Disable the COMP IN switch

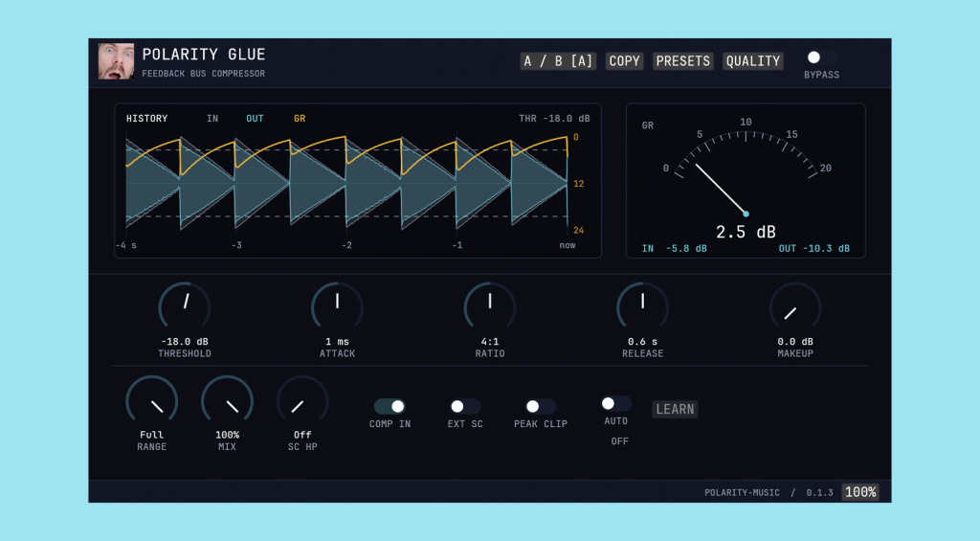pos(390,407)
